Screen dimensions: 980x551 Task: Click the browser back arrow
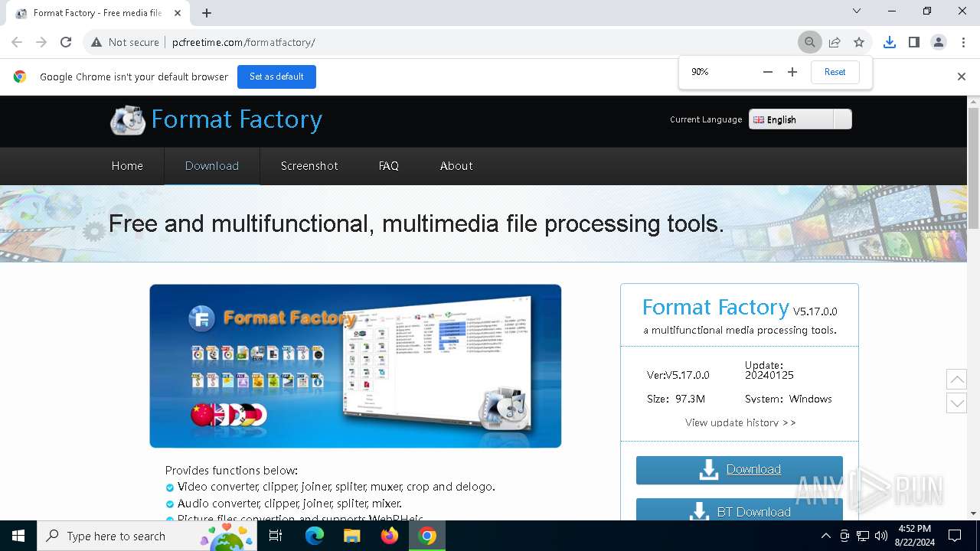(17, 42)
